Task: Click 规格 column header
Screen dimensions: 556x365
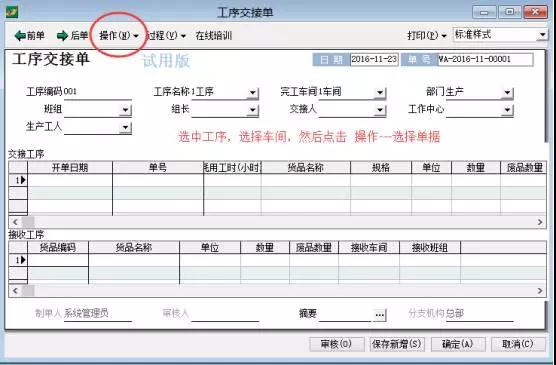Action: click(381, 167)
